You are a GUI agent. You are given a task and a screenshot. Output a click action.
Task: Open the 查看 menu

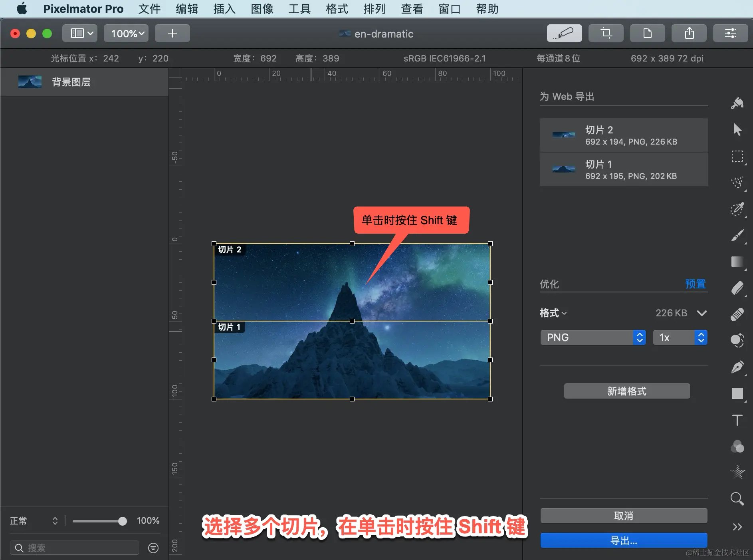(412, 9)
